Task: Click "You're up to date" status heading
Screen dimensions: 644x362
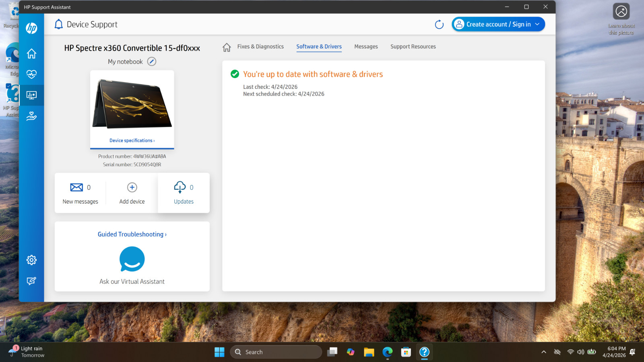Action: click(313, 74)
